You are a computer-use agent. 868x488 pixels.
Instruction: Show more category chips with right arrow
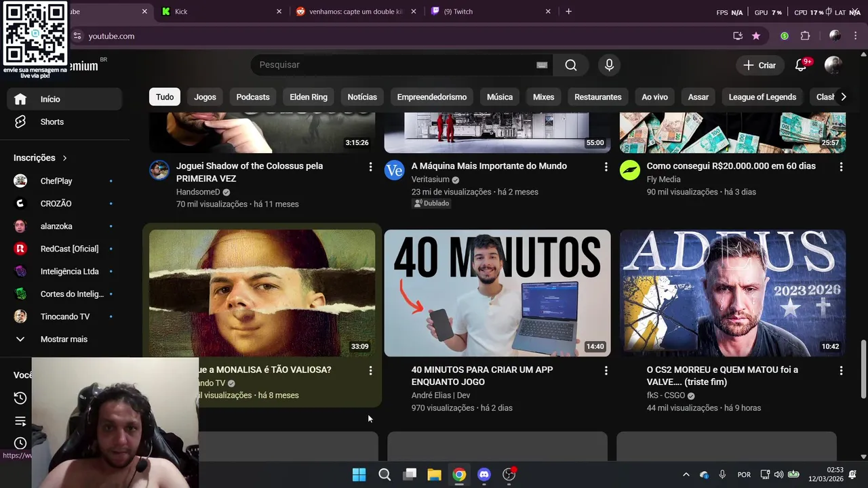coord(843,97)
